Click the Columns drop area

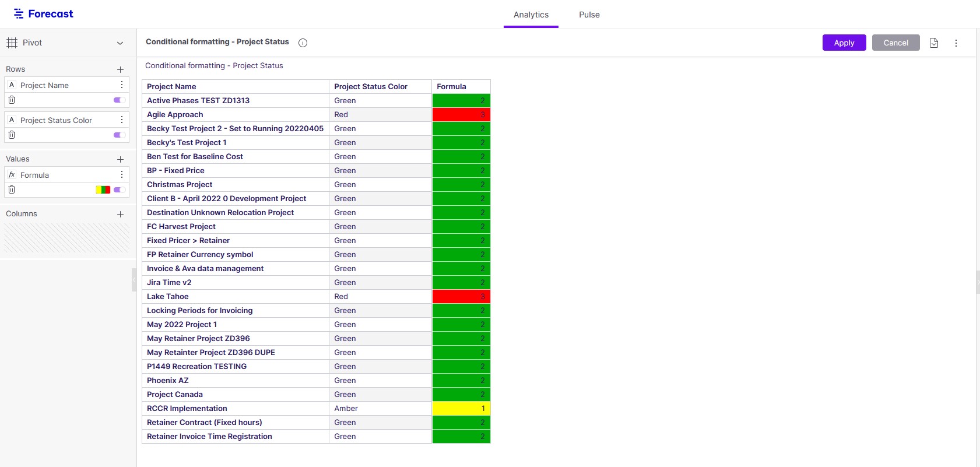pyautogui.click(x=66, y=238)
